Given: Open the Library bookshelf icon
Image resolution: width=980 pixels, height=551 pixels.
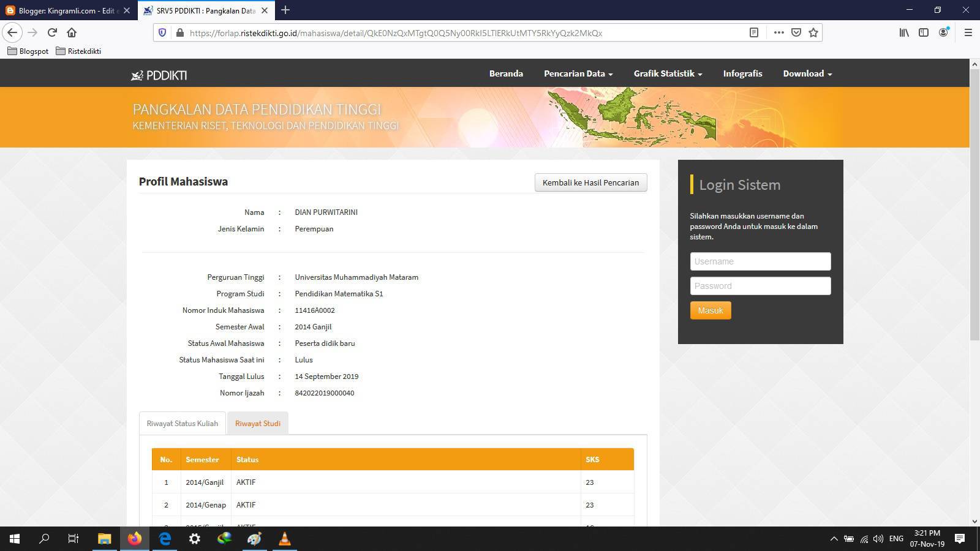Looking at the screenshot, I should tap(904, 32).
